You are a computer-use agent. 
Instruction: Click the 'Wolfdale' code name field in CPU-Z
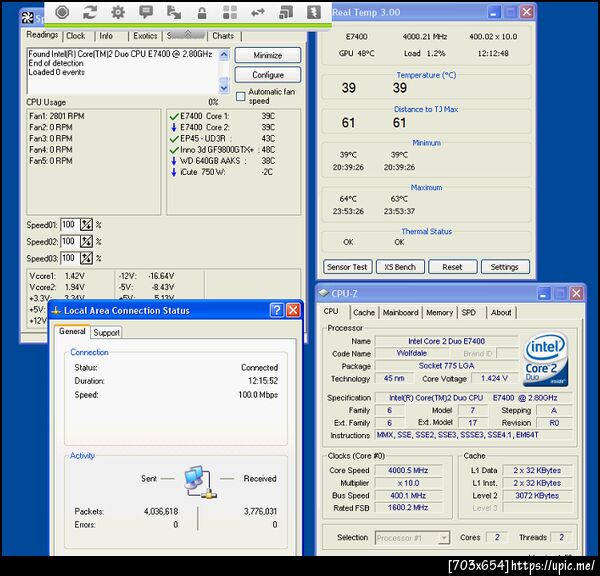(412, 353)
